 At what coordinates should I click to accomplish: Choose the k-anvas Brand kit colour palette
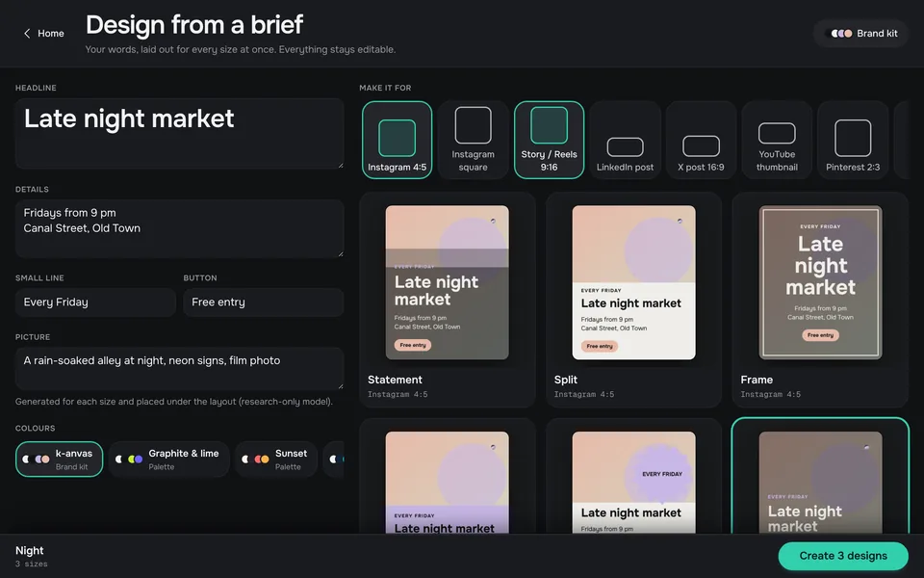[x=59, y=459]
